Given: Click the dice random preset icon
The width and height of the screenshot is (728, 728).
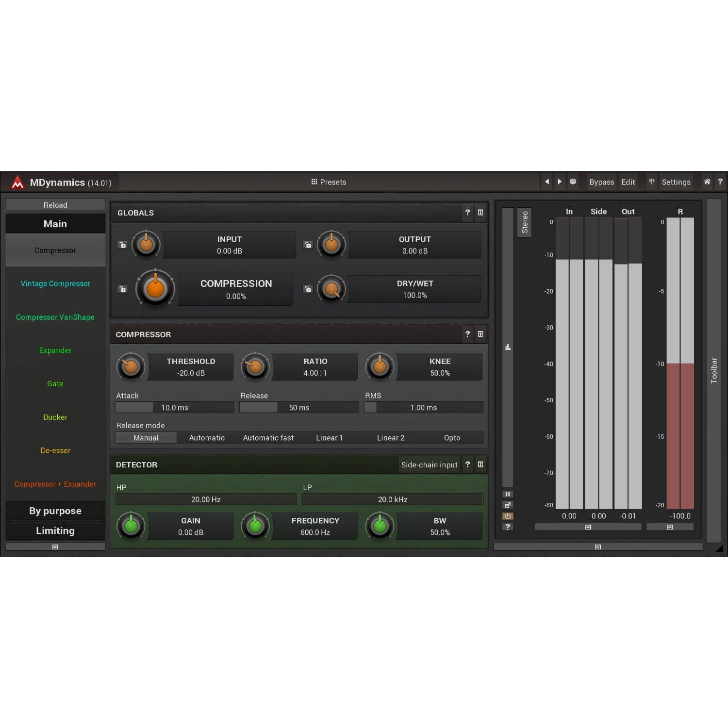Looking at the screenshot, I should [573, 182].
